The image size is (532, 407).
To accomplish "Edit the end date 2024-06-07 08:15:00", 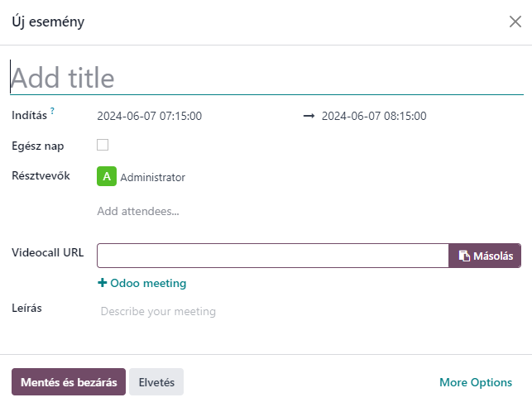I will 374,116.
